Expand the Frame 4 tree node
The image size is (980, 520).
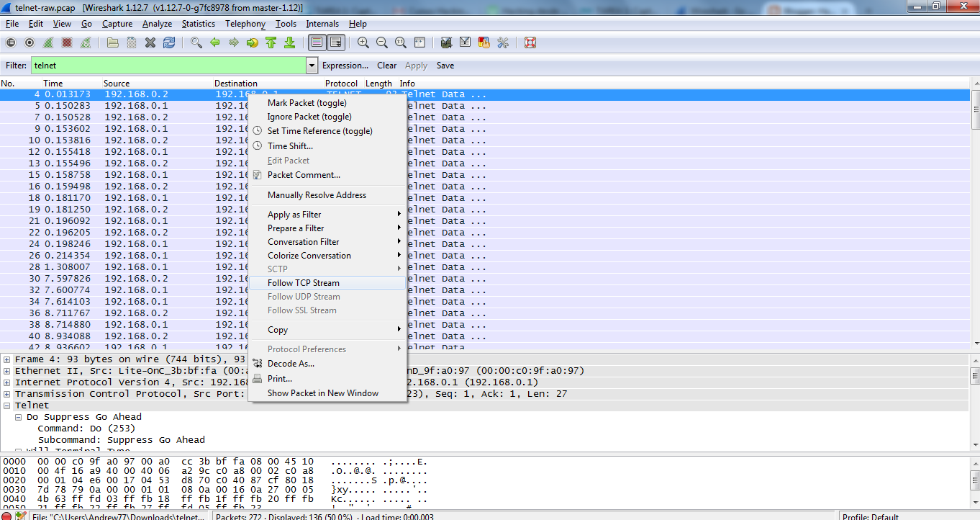coord(7,359)
